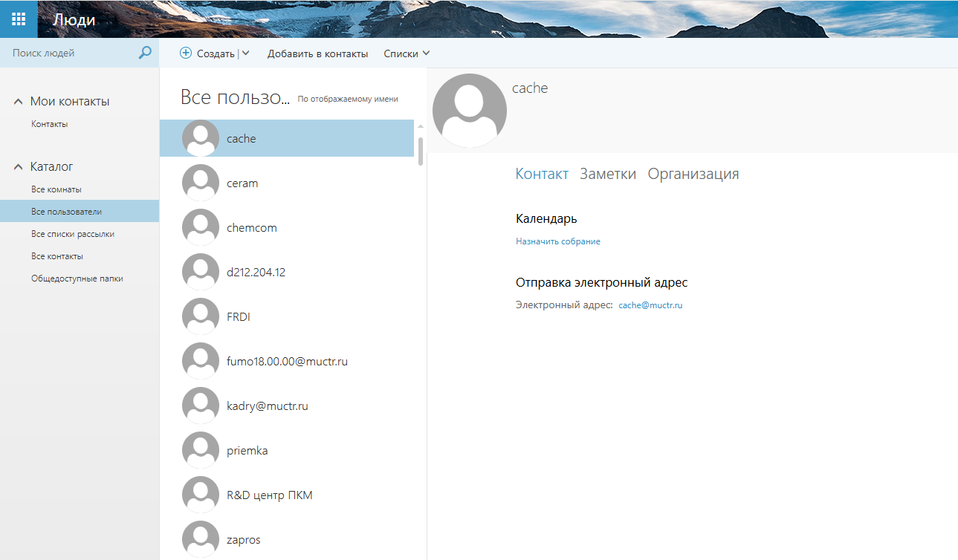Click the zapros contact name

[x=244, y=540]
